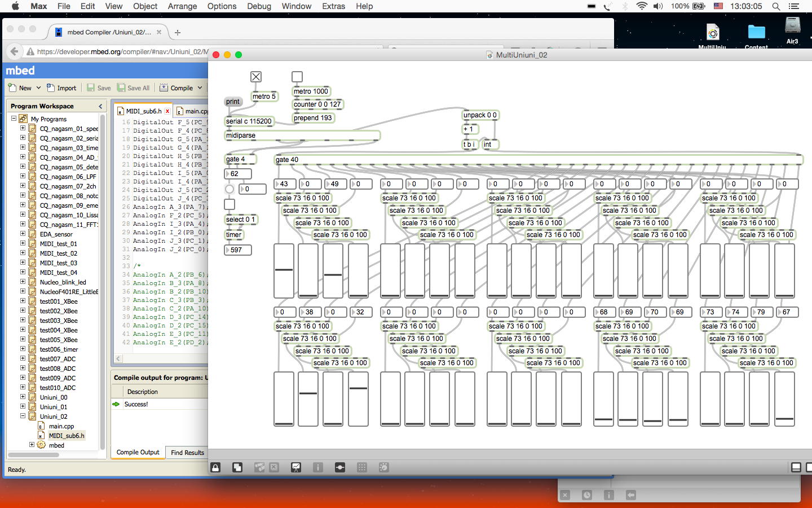Click the patching mechanics icon in bottom toolbar
This screenshot has height=508, width=812.
point(339,467)
